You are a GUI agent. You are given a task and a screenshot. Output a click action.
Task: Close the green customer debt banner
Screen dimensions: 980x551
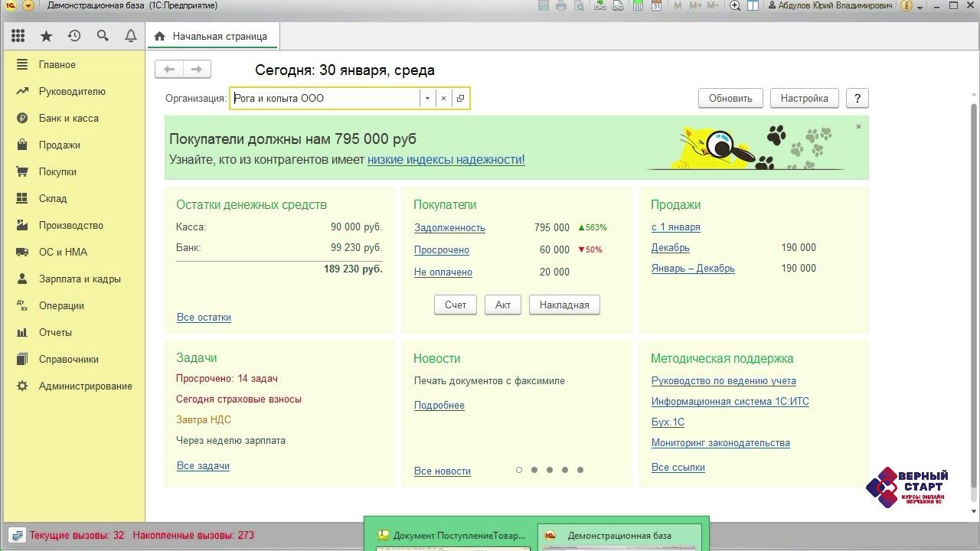tap(858, 126)
